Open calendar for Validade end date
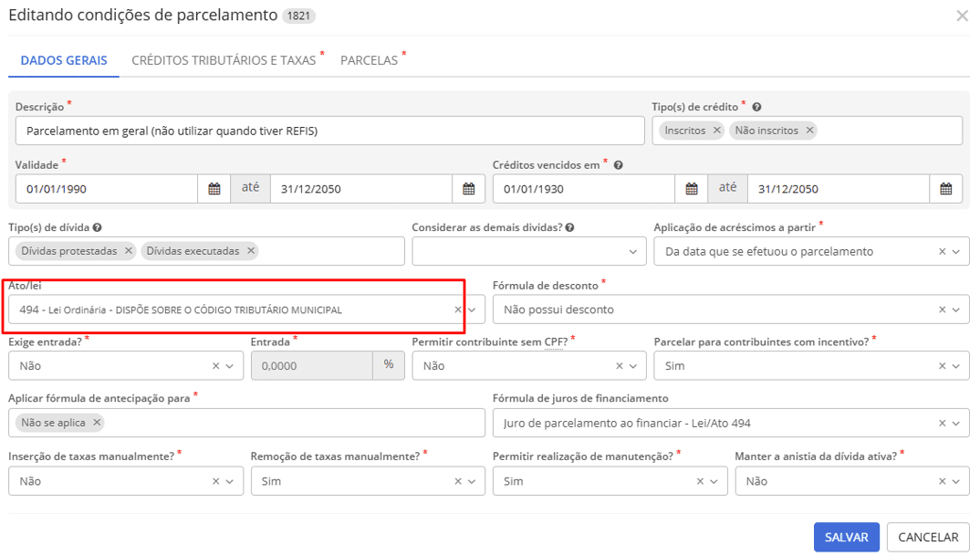980x556 pixels. (468, 189)
